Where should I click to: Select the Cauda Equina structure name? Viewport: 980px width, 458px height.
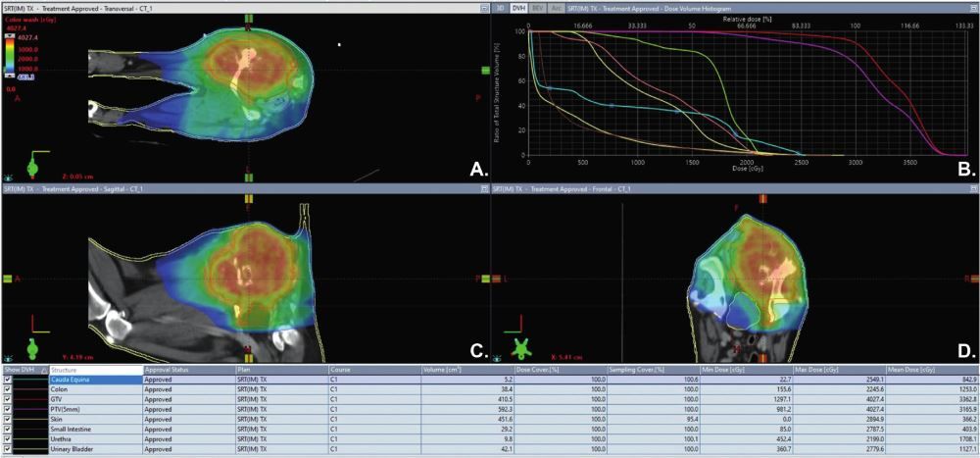click(x=69, y=380)
